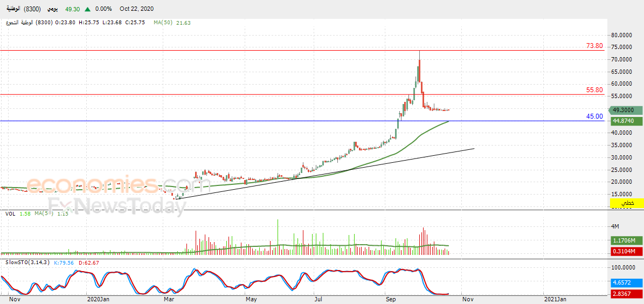The height and width of the screenshot is (304, 644).
Task: Click the 30.0000 price axis label
Action: [x=622, y=157]
